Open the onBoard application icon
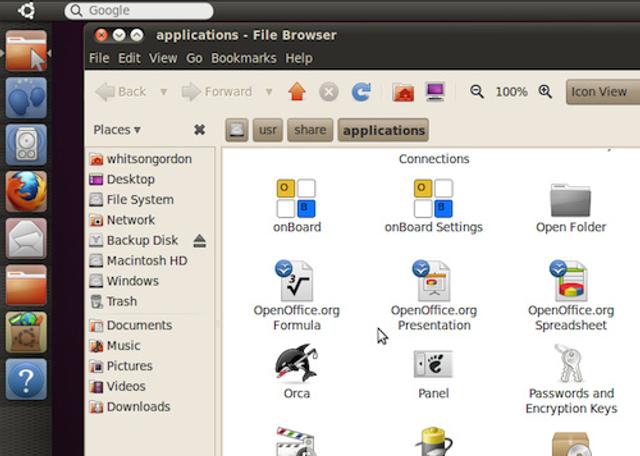640x456 pixels. pyautogui.click(x=297, y=198)
